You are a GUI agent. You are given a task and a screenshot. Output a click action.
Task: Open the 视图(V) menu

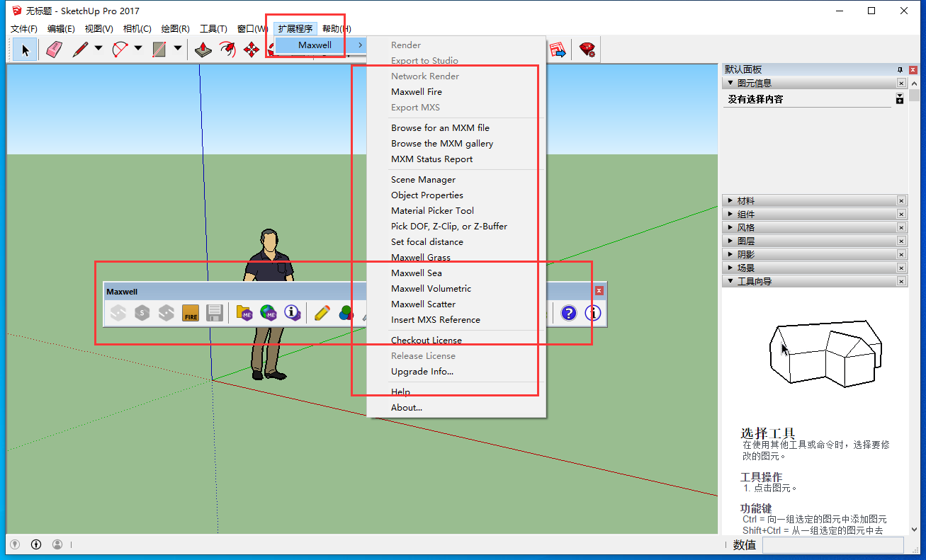click(x=98, y=29)
